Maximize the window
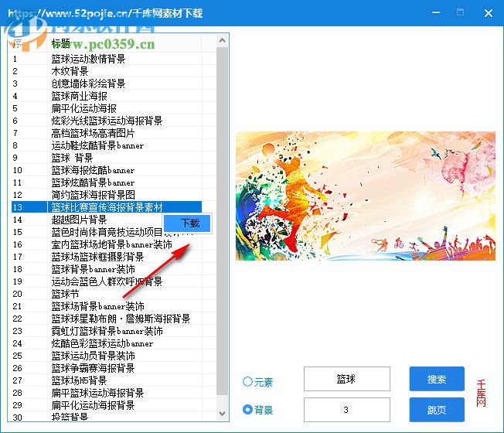The height and width of the screenshot is (433, 504). [460, 13]
